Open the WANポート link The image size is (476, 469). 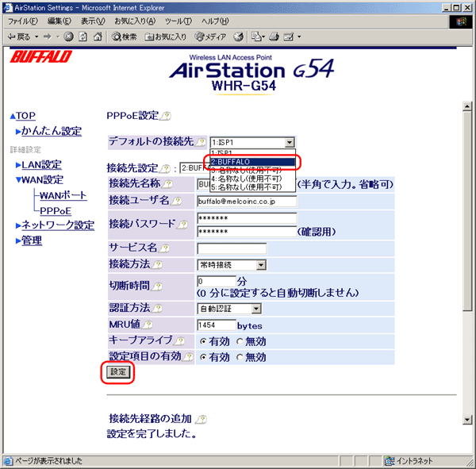coord(63,196)
